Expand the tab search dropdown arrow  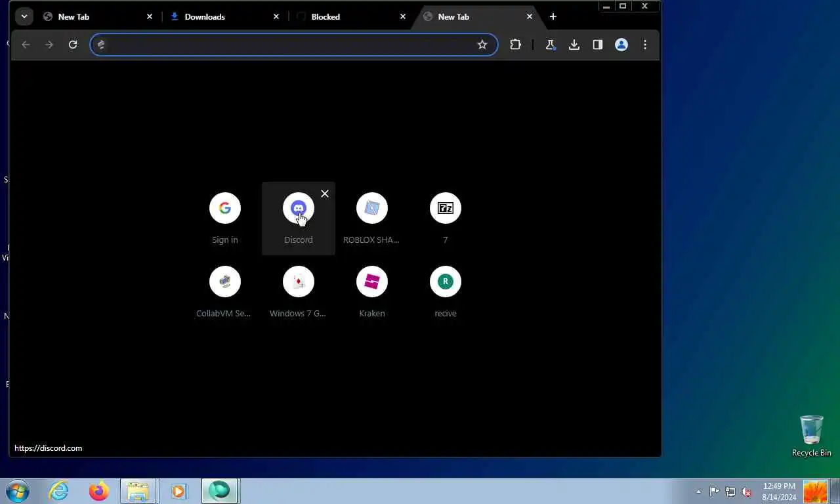[24, 16]
